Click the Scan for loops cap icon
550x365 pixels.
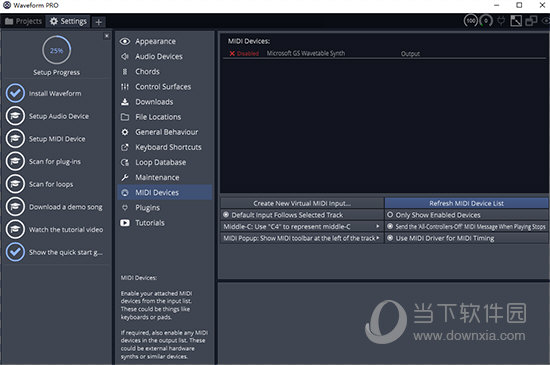(x=15, y=184)
